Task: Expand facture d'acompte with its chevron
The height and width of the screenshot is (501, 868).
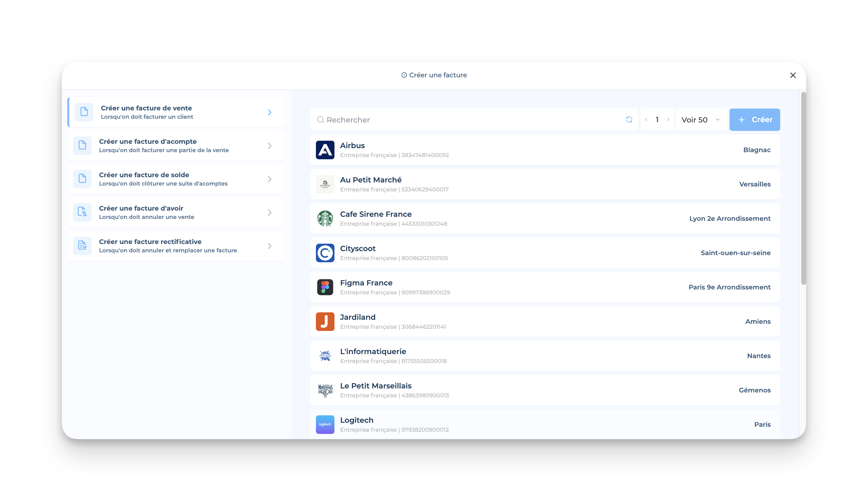Action: (270, 146)
